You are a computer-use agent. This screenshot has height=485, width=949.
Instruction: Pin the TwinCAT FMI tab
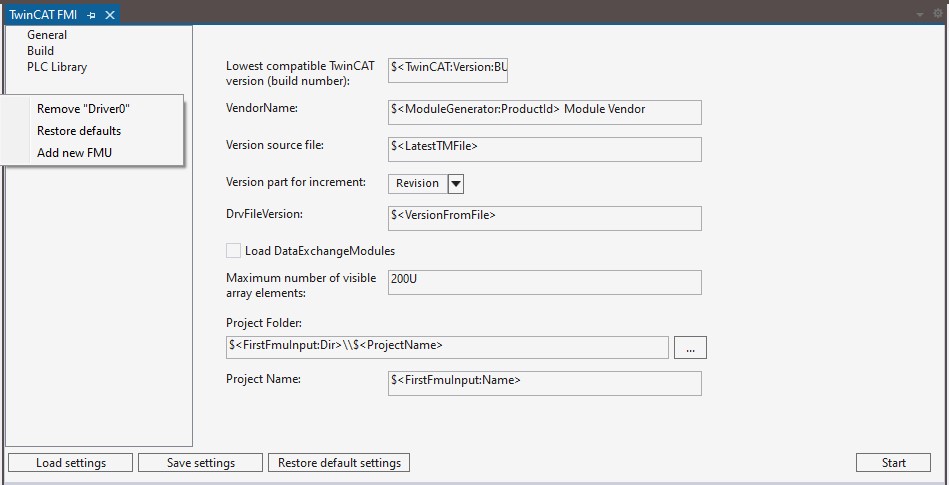click(x=91, y=15)
